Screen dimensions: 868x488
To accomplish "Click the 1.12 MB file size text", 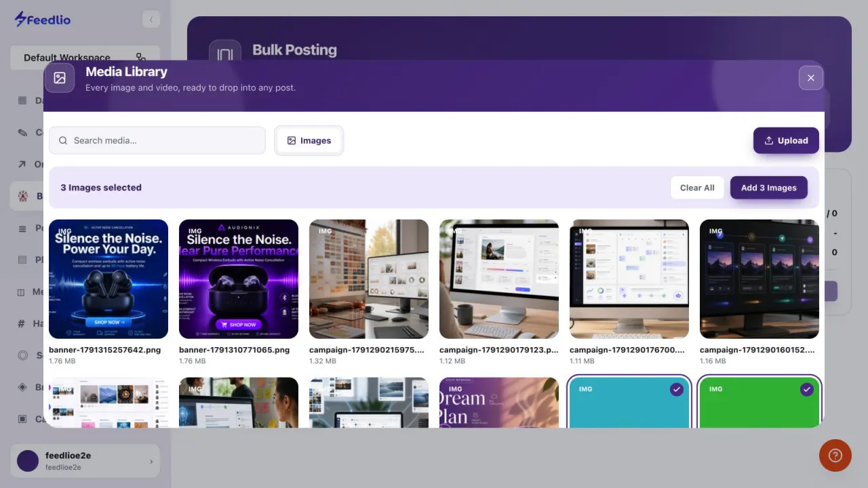I will coord(453,361).
